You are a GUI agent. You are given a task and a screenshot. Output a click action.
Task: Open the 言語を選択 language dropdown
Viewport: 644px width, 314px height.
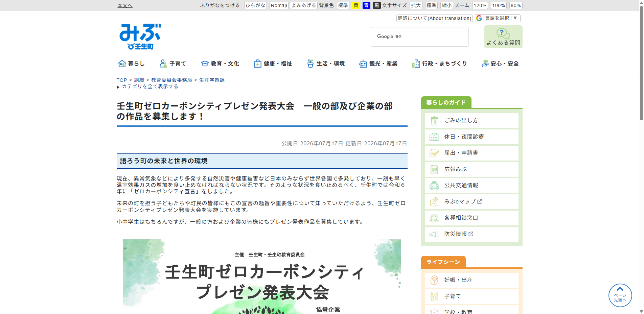[498, 18]
